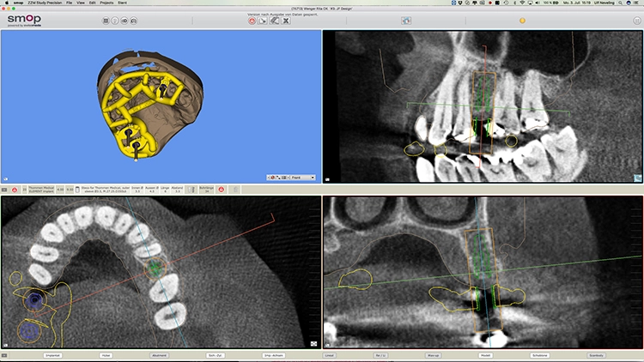Click the red view icon beside Front dropdown
This screenshot has width=644, height=362.
[x=272, y=178]
